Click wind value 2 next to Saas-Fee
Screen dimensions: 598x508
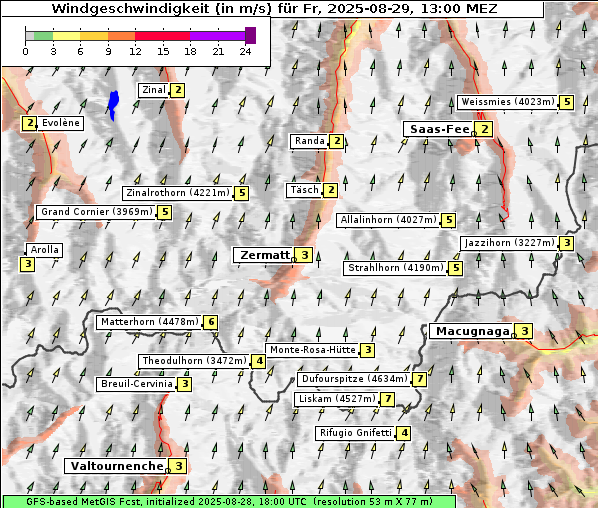tap(485, 129)
